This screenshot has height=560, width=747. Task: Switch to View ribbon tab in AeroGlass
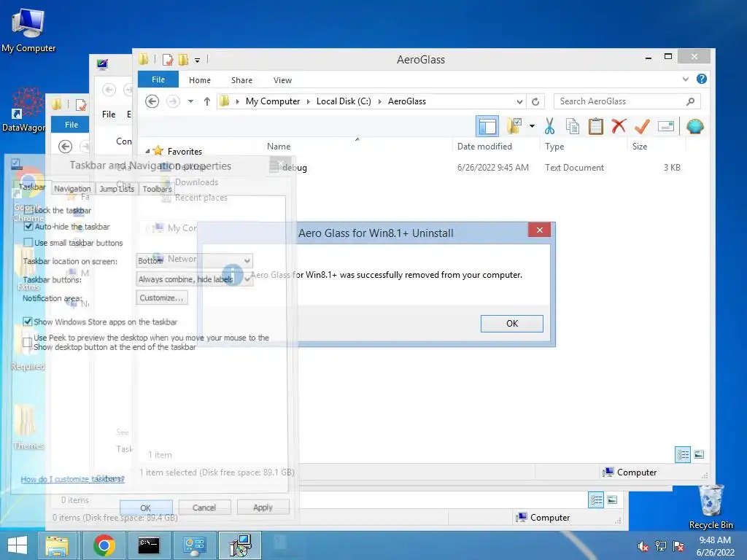(x=282, y=80)
